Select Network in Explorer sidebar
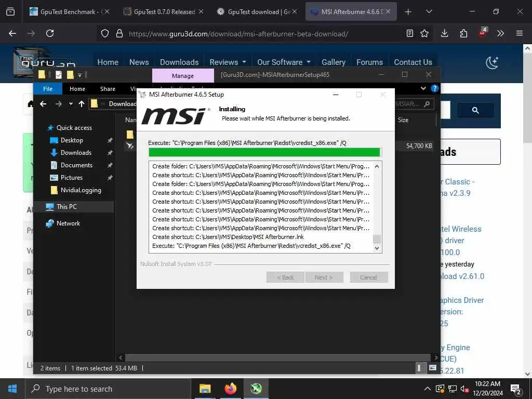The image size is (532, 399). click(x=68, y=223)
